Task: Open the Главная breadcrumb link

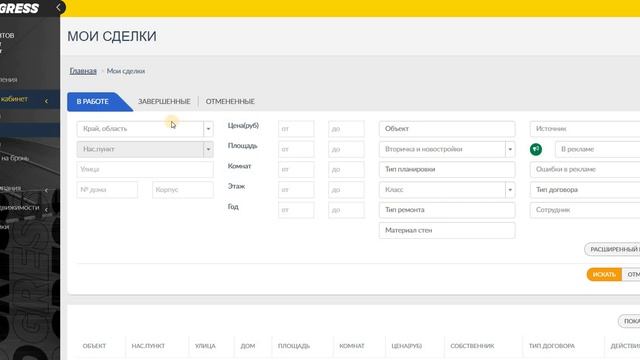Action: pyautogui.click(x=83, y=71)
